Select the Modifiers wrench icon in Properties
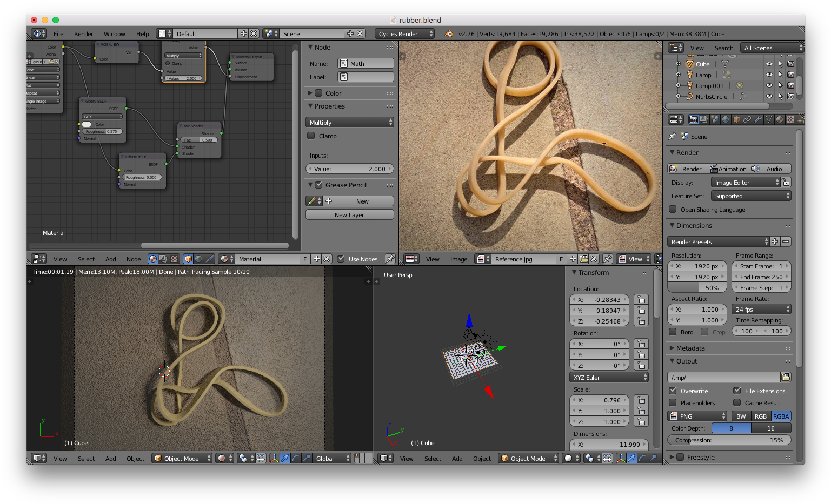 [x=758, y=119]
